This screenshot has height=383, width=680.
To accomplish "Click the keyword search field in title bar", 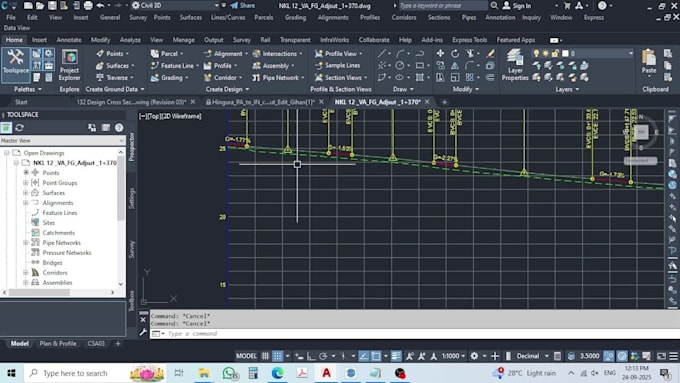I will point(442,6).
